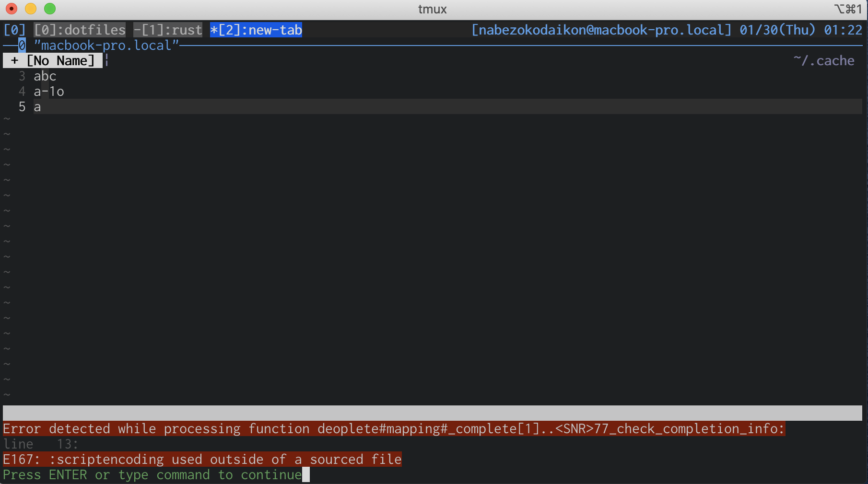Click the 'Press ENTER or type command' prompt

tap(152, 475)
